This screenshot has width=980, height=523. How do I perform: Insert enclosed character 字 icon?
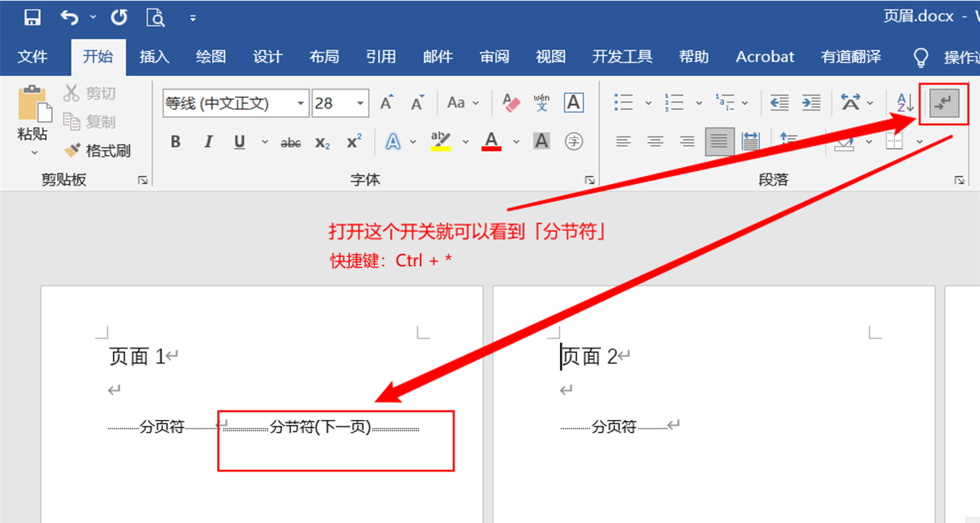(574, 141)
